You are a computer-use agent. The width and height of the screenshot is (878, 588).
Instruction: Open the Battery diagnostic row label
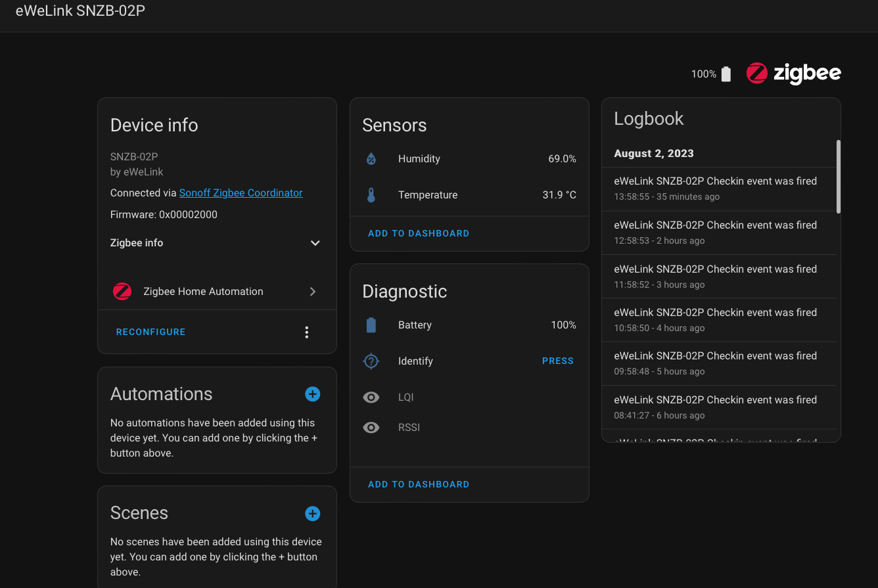coord(415,325)
